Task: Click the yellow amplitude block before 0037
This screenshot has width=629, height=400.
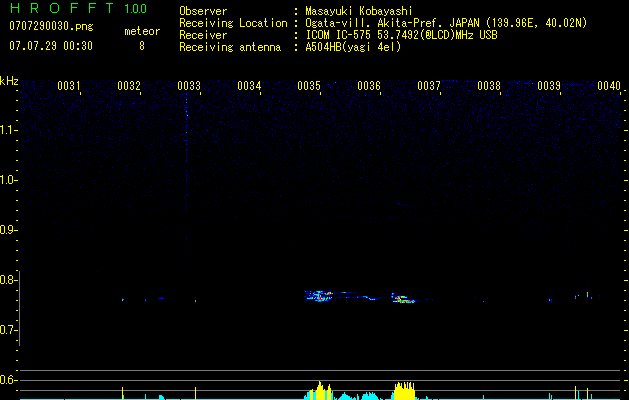Action: click(404, 391)
